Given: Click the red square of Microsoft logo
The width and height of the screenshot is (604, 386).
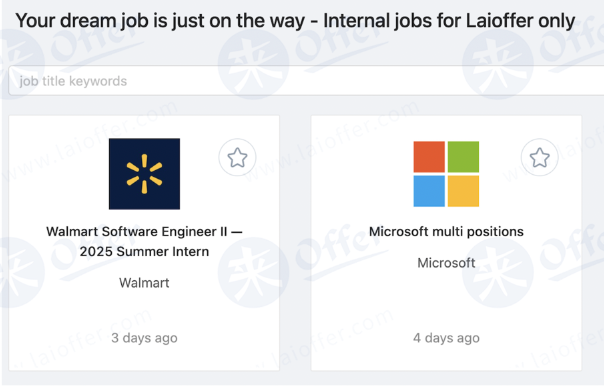Looking at the screenshot, I should coord(429,157).
